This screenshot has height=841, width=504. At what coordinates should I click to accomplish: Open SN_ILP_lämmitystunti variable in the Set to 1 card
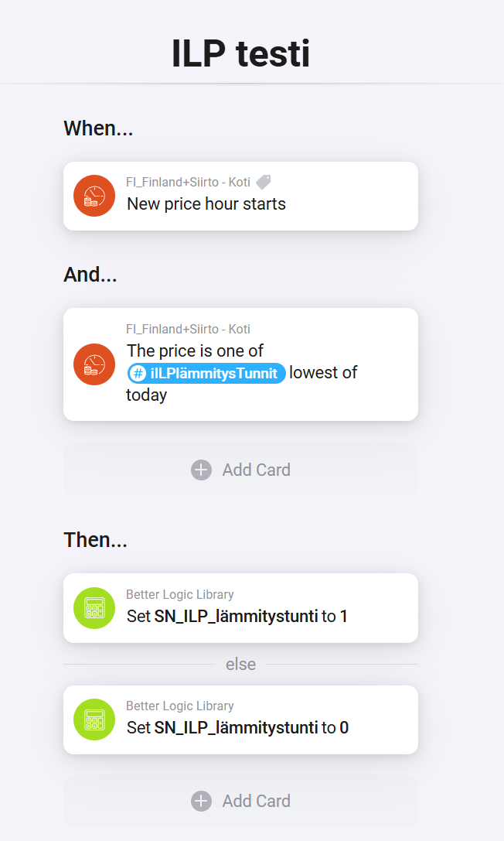(236, 617)
